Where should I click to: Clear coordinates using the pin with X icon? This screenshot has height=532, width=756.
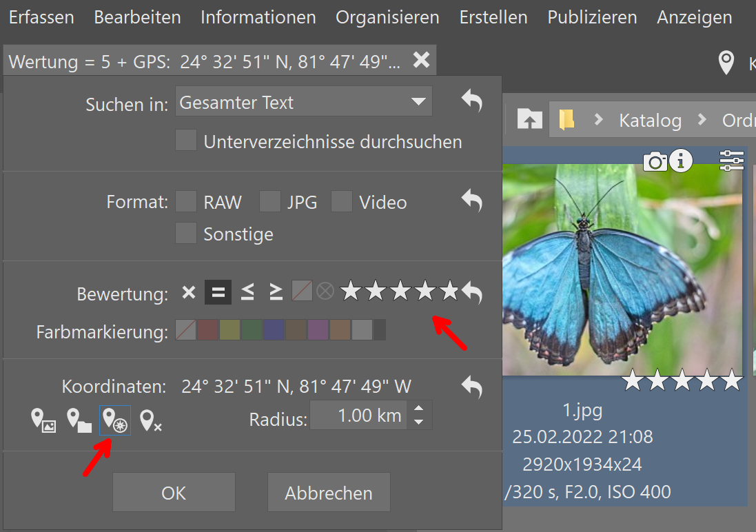151,420
